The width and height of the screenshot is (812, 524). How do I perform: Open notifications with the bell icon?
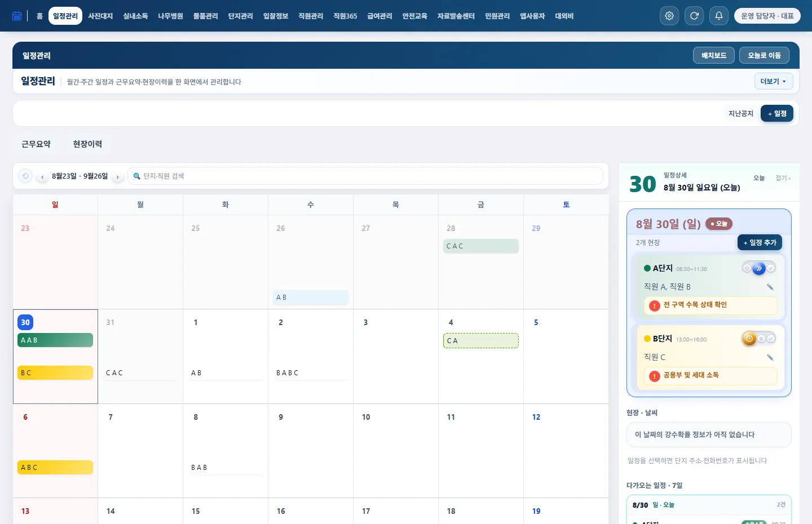coord(719,16)
